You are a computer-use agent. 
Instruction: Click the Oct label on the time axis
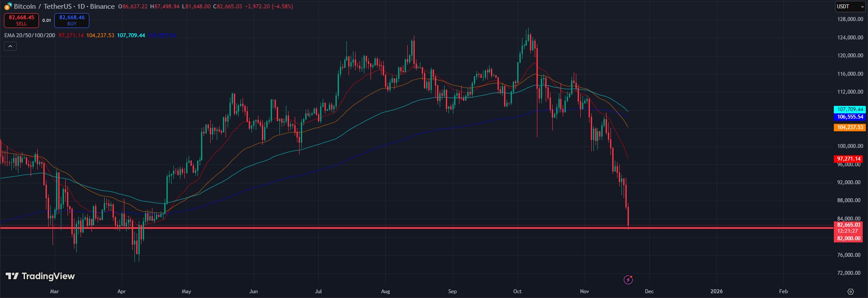point(517,291)
